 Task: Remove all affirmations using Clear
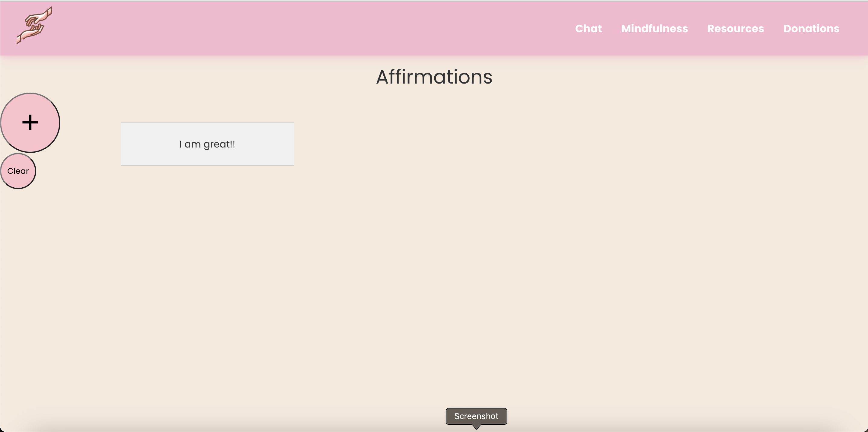[18, 171]
